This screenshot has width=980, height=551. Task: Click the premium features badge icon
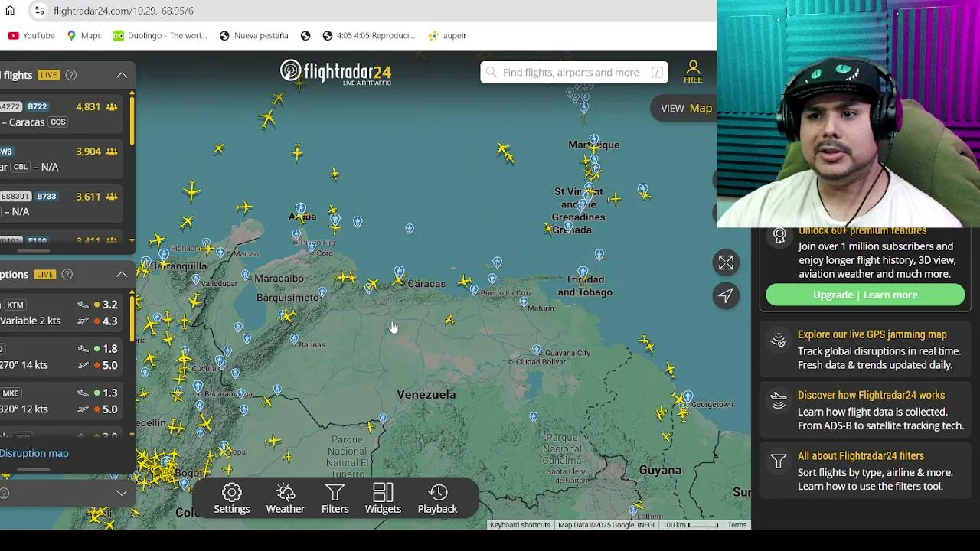[x=779, y=235]
